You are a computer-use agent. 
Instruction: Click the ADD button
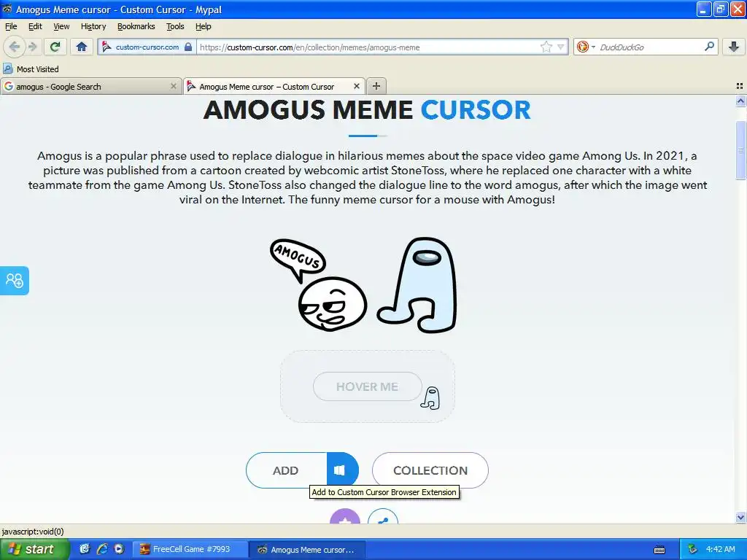point(286,470)
